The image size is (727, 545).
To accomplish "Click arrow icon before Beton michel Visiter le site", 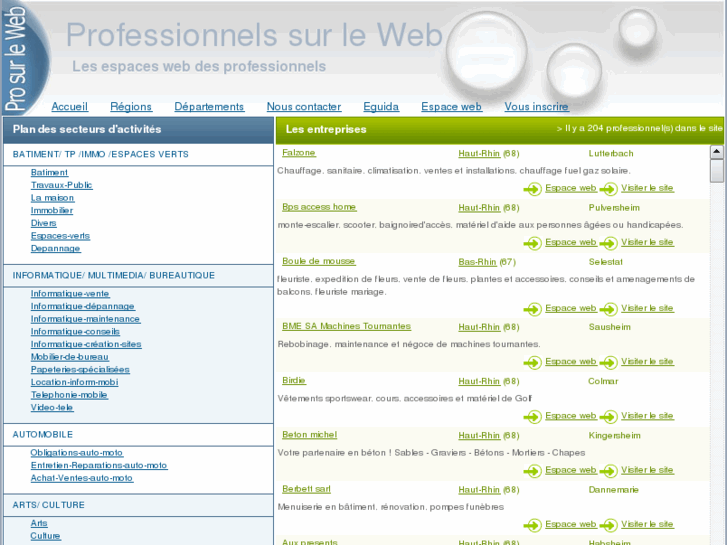I will pyautogui.click(x=609, y=471).
